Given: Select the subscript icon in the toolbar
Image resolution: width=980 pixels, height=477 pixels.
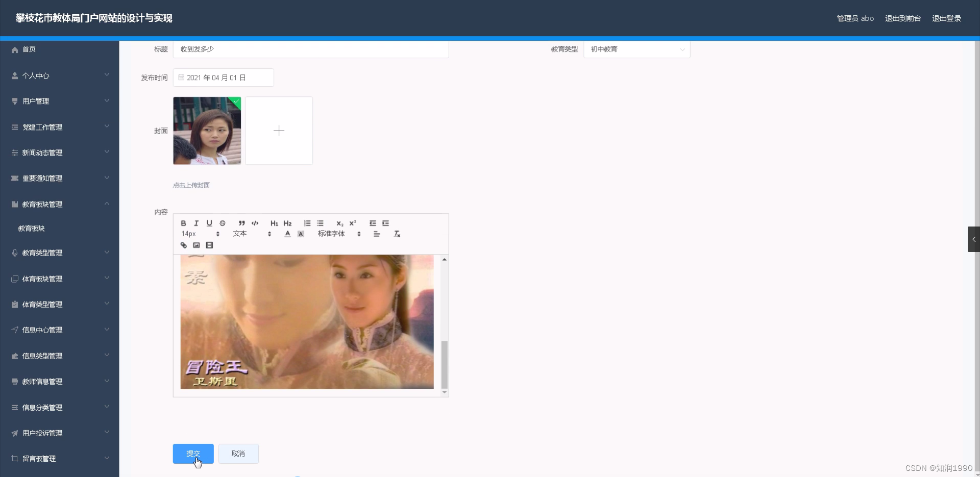Looking at the screenshot, I should coord(339,223).
